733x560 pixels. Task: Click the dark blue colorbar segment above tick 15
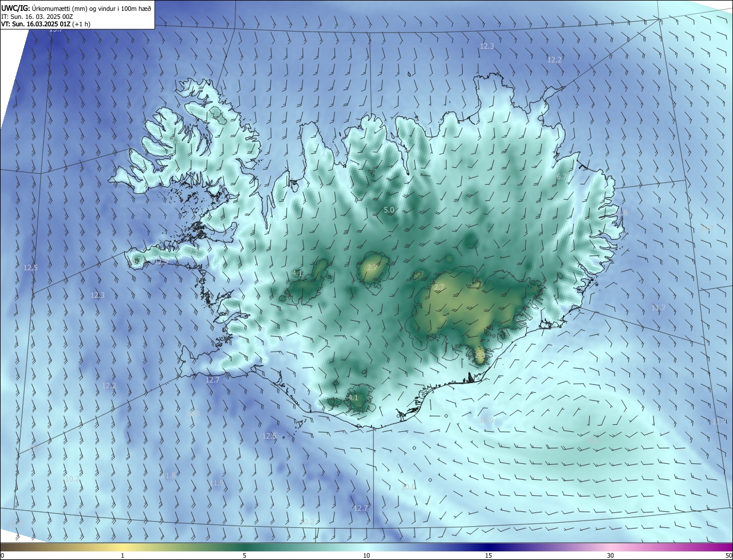point(488,547)
